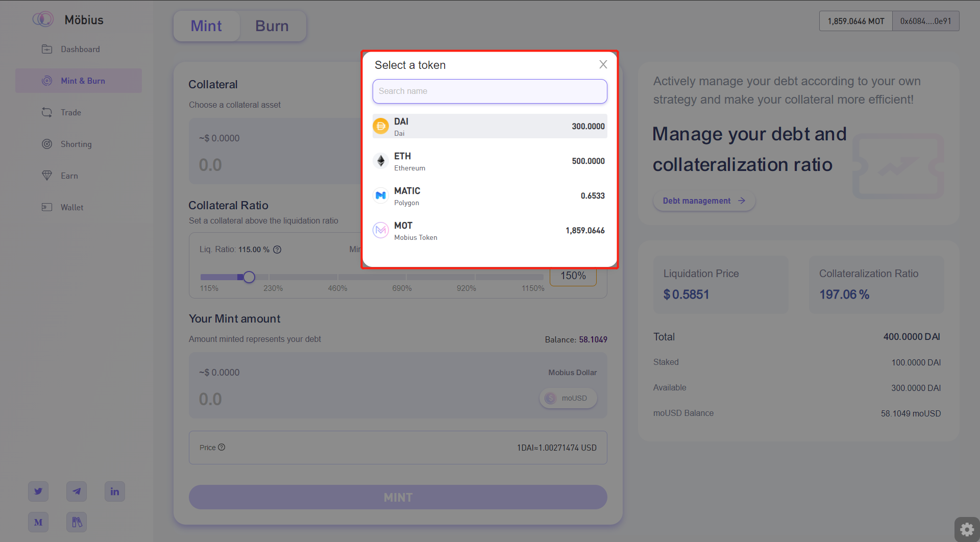Click the Wallet card icon
The height and width of the screenshot is (542, 980).
[47, 207]
